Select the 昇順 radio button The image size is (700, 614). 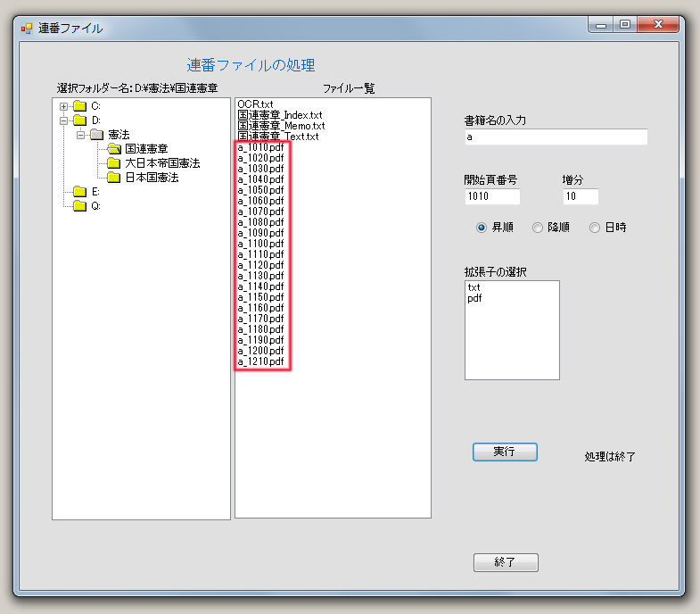point(482,228)
